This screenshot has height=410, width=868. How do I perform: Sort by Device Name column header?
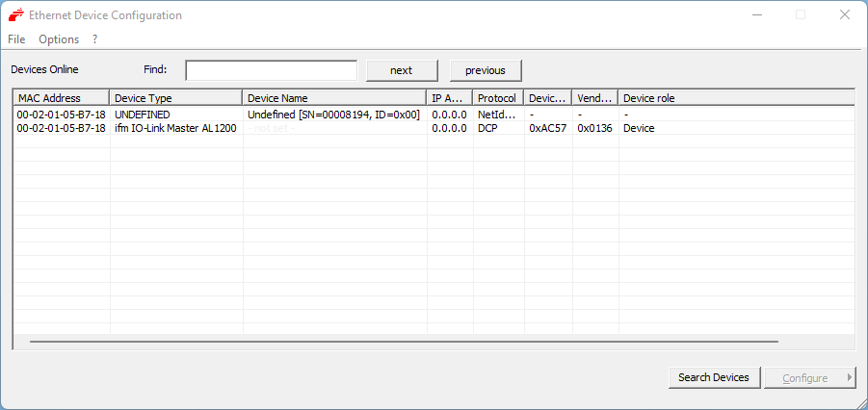click(x=333, y=98)
